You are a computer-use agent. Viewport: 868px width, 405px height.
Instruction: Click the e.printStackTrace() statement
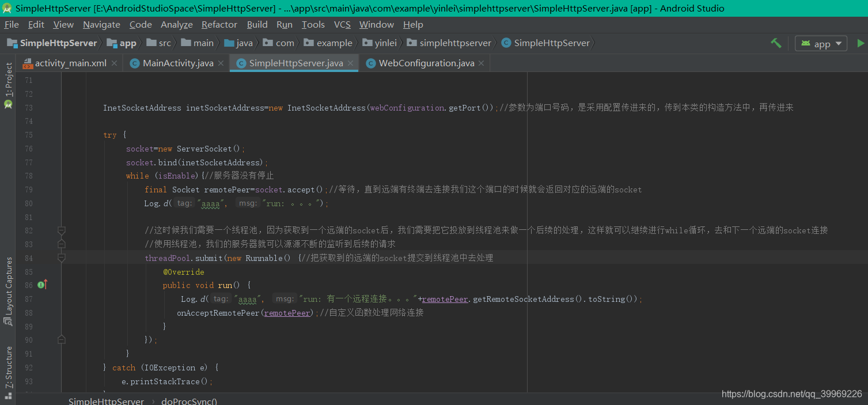click(167, 381)
